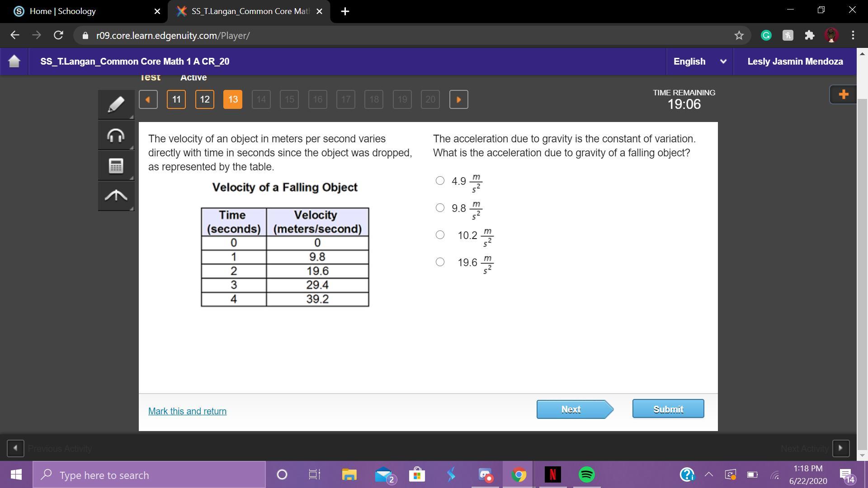Click the Next button
Image resolution: width=868 pixels, height=488 pixels.
click(x=571, y=409)
